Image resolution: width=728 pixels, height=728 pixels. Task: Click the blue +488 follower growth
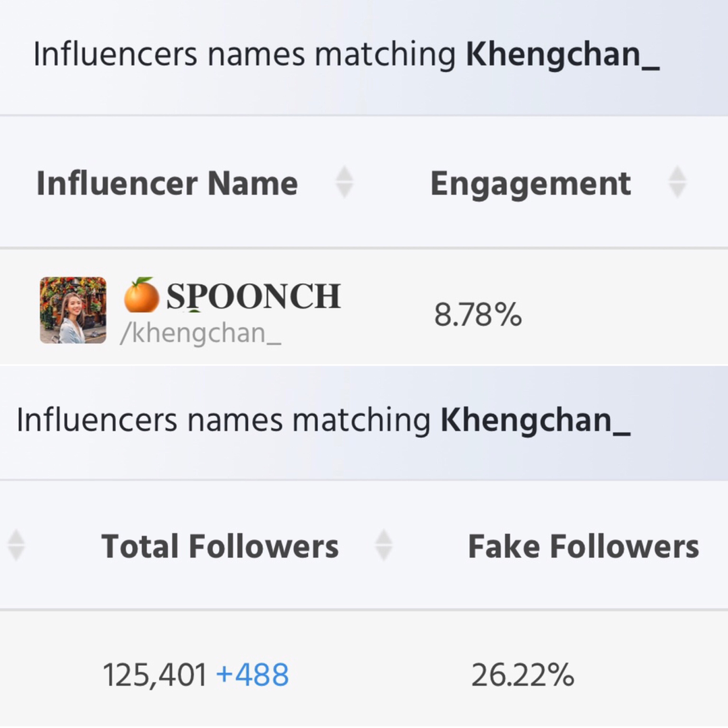253,675
